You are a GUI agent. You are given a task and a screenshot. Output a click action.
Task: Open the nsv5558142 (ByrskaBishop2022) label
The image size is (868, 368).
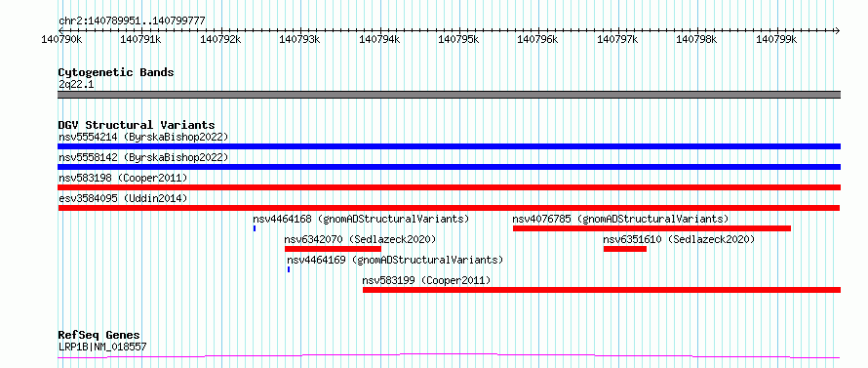(x=143, y=157)
